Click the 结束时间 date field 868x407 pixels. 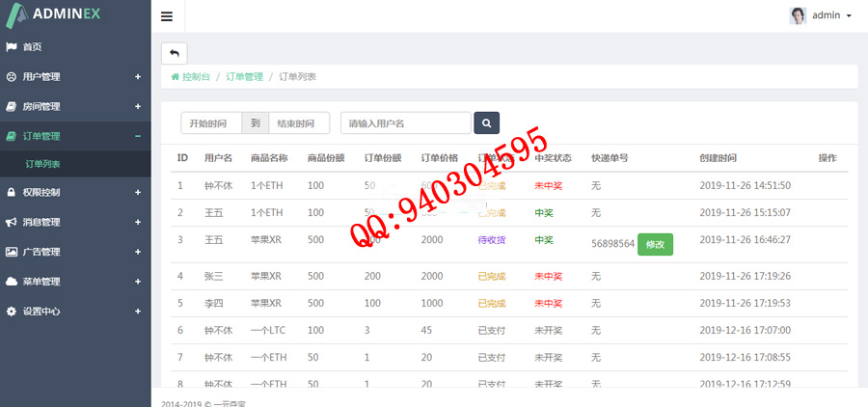click(299, 123)
